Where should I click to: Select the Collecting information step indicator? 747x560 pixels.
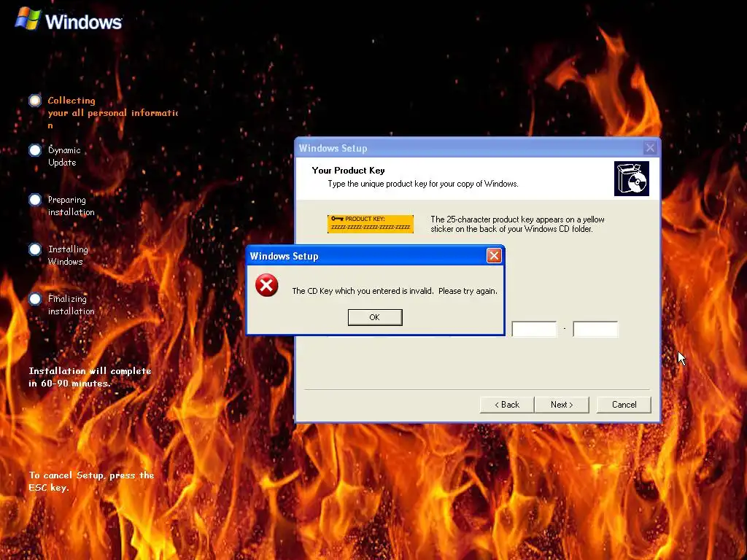[x=35, y=101]
